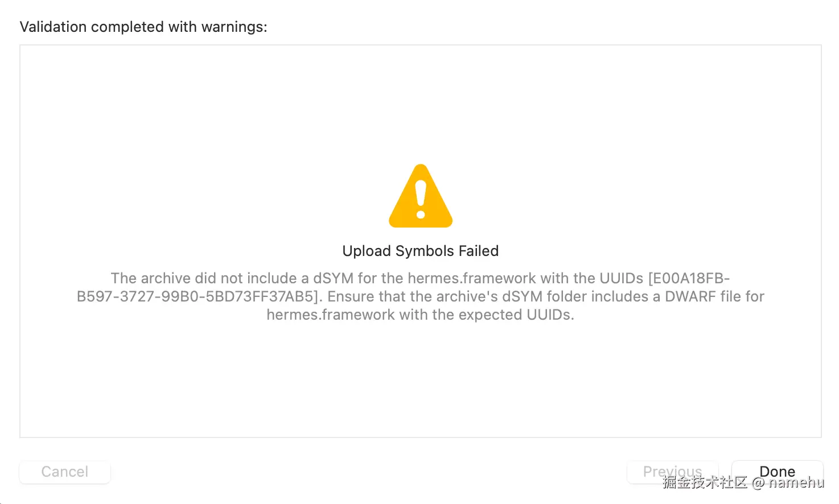Click the disabled Cancel button
The image size is (839, 504).
pos(64,472)
